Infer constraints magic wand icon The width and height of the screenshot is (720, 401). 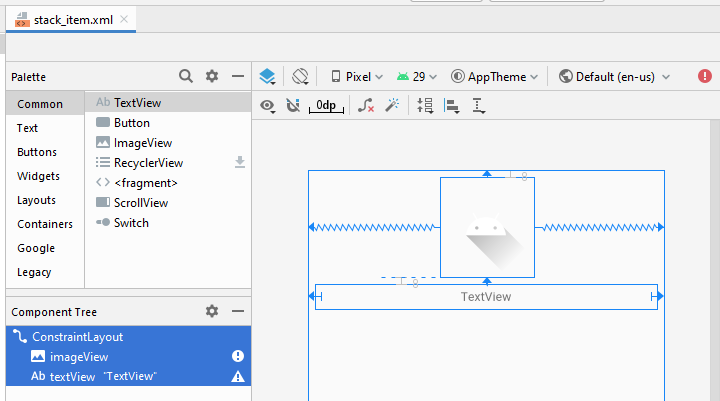click(x=392, y=106)
